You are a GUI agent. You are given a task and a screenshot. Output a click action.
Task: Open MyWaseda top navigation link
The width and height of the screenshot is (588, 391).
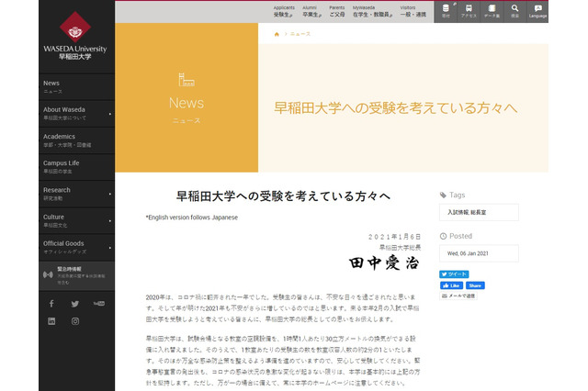372,12
